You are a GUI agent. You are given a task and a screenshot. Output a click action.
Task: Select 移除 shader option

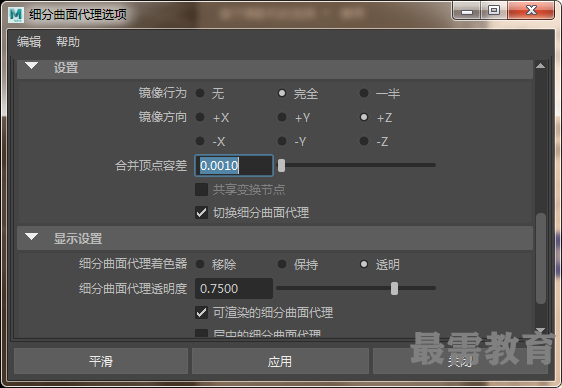(x=200, y=264)
